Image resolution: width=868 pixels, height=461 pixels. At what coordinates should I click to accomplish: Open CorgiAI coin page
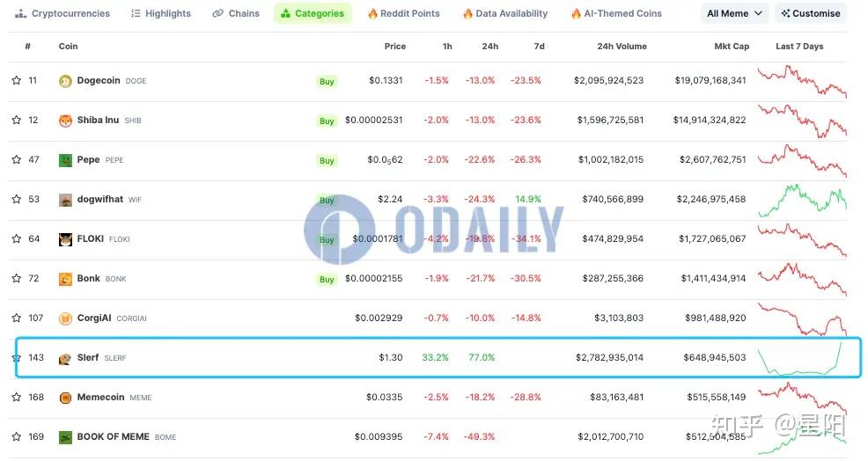[94, 318]
